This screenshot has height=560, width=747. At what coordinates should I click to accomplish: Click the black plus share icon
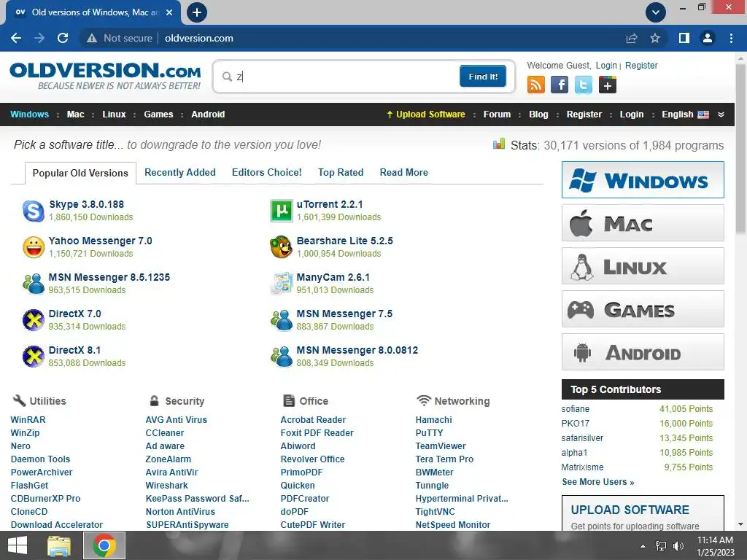[608, 85]
